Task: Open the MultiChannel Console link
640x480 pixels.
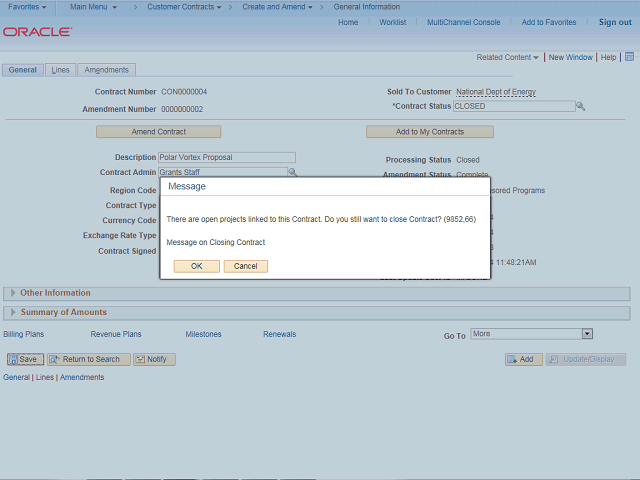Action: tap(463, 22)
